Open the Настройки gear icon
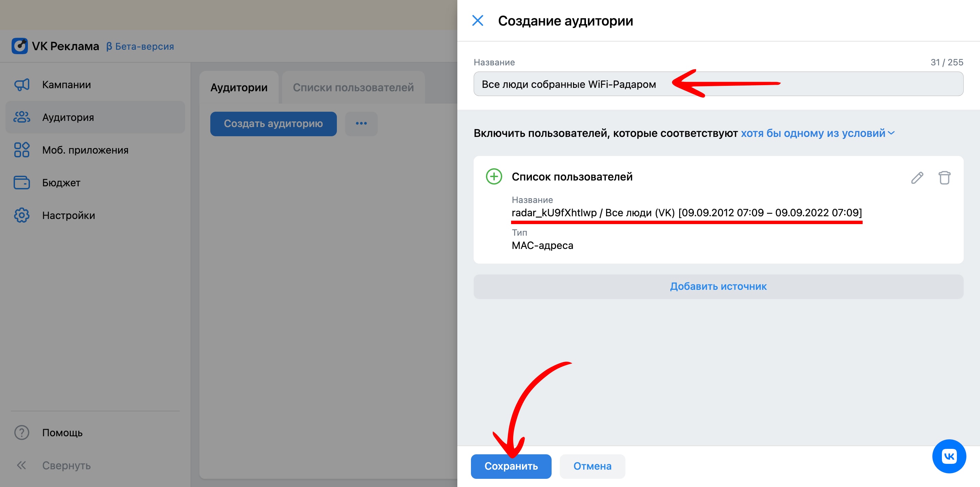 coord(22,216)
